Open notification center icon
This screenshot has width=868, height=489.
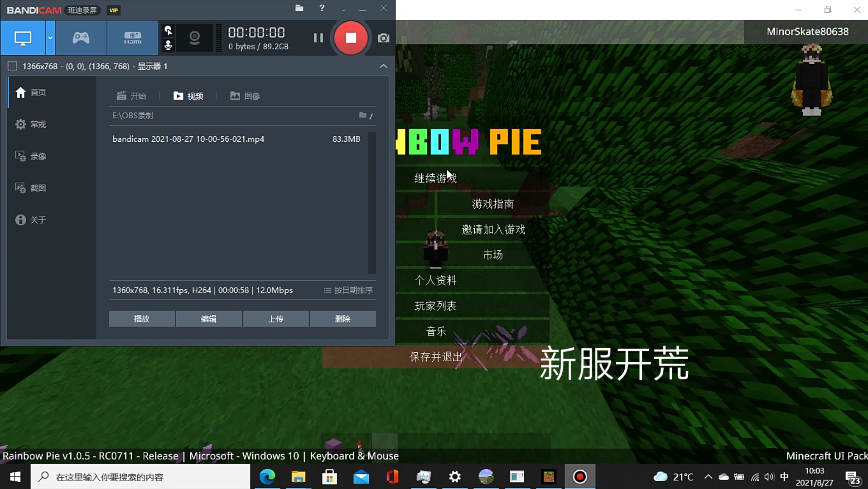(x=853, y=478)
